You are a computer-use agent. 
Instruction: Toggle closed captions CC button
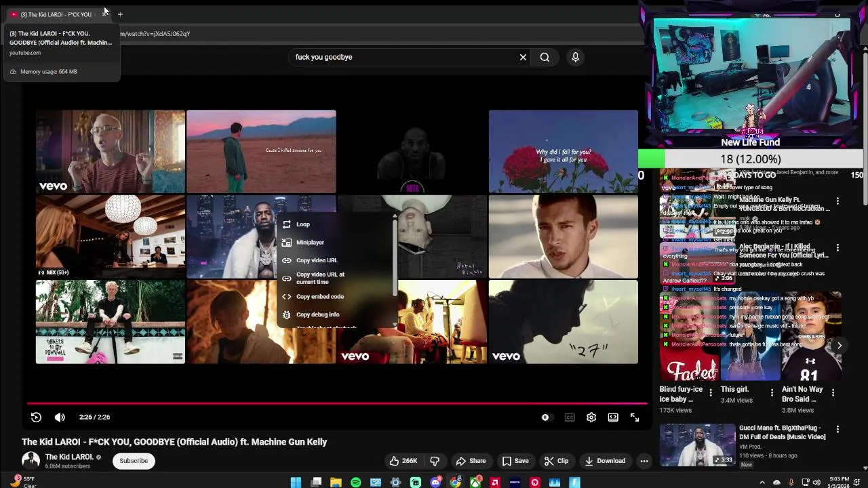570,418
